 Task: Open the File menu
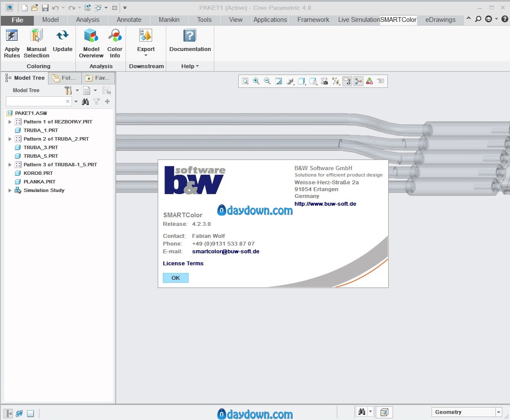pyautogui.click(x=17, y=20)
